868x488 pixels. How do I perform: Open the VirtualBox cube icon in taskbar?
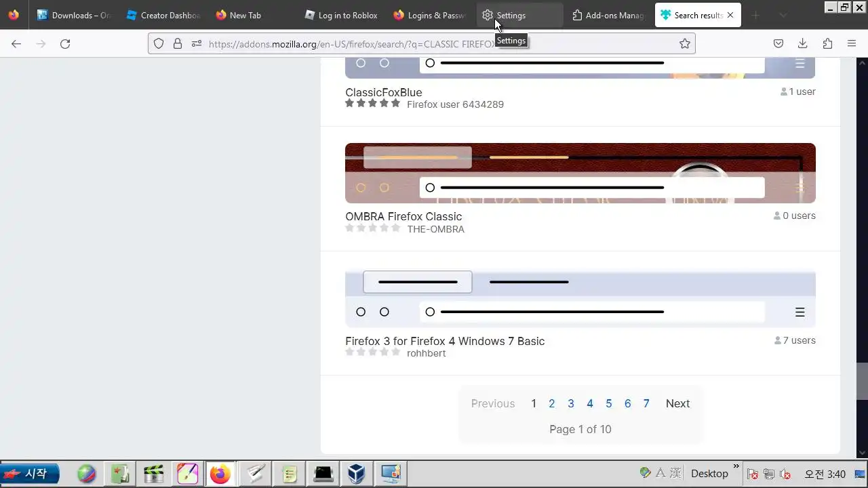coord(357,473)
